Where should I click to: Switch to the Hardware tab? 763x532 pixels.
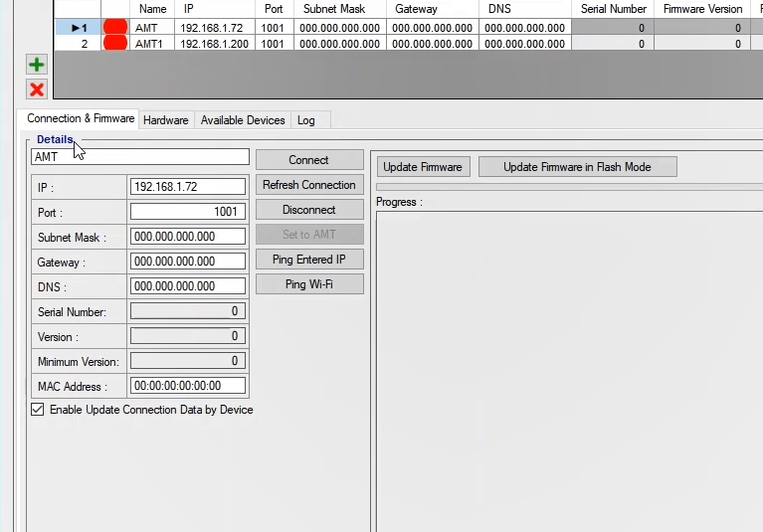pyautogui.click(x=165, y=120)
